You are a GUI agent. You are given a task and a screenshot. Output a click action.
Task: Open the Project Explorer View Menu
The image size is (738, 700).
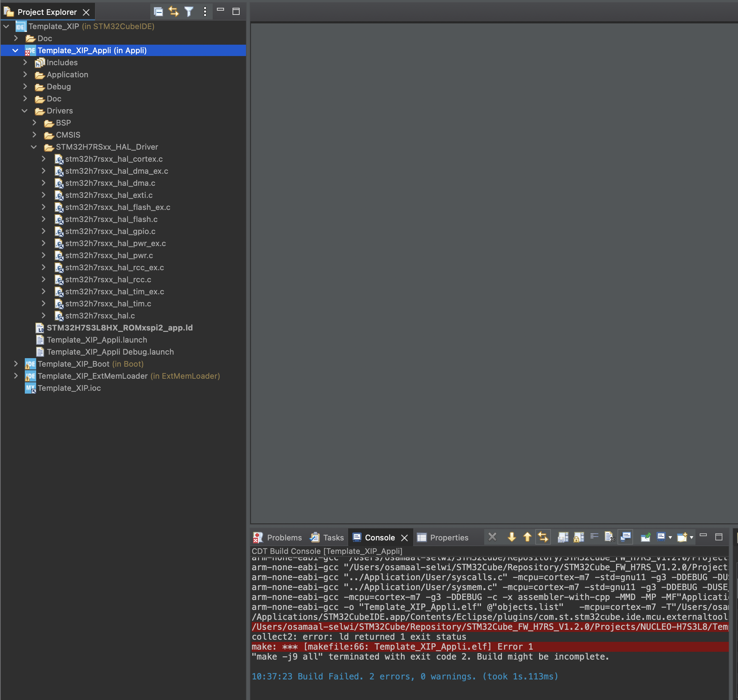click(205, 12)
